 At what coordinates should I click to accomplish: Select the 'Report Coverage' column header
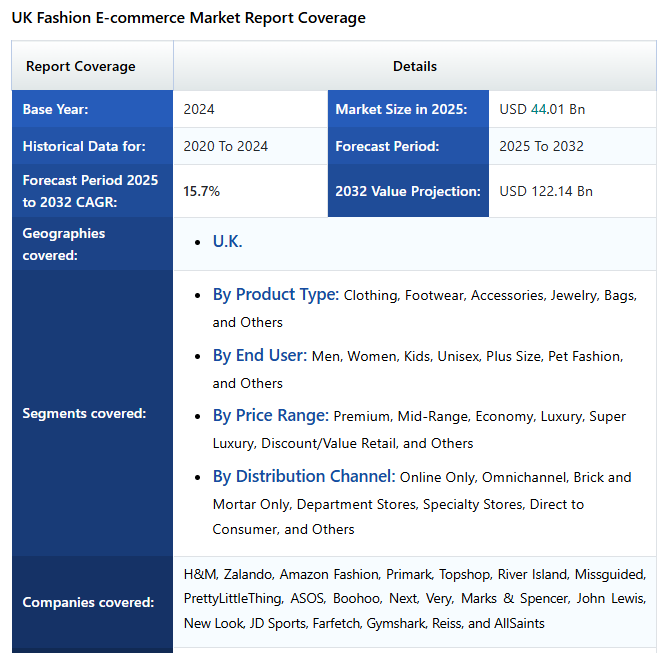coord(93,66)
